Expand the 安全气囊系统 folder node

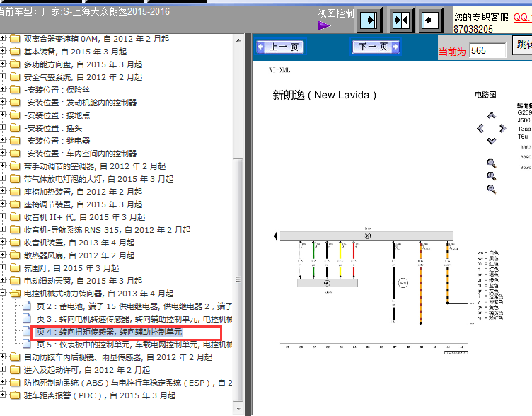point(3,76)
